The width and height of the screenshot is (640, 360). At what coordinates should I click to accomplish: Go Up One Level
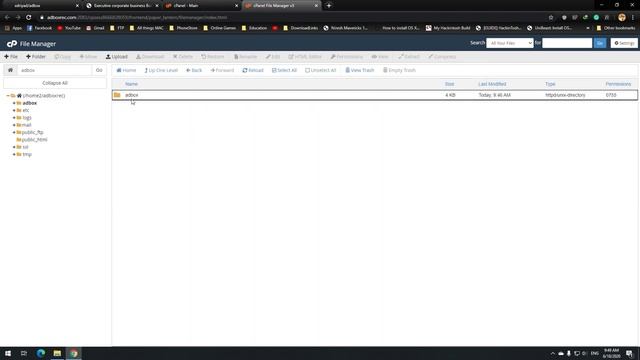[x=161, y=70]
